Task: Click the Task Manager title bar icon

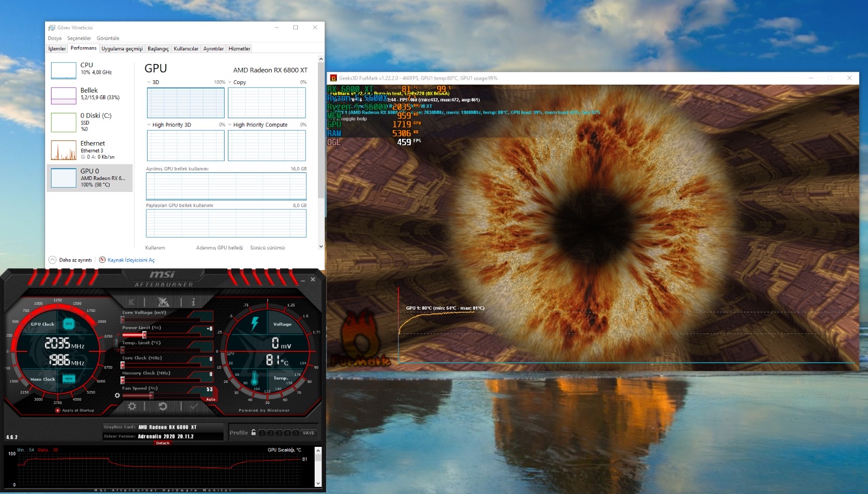Action: pos(52,28)
